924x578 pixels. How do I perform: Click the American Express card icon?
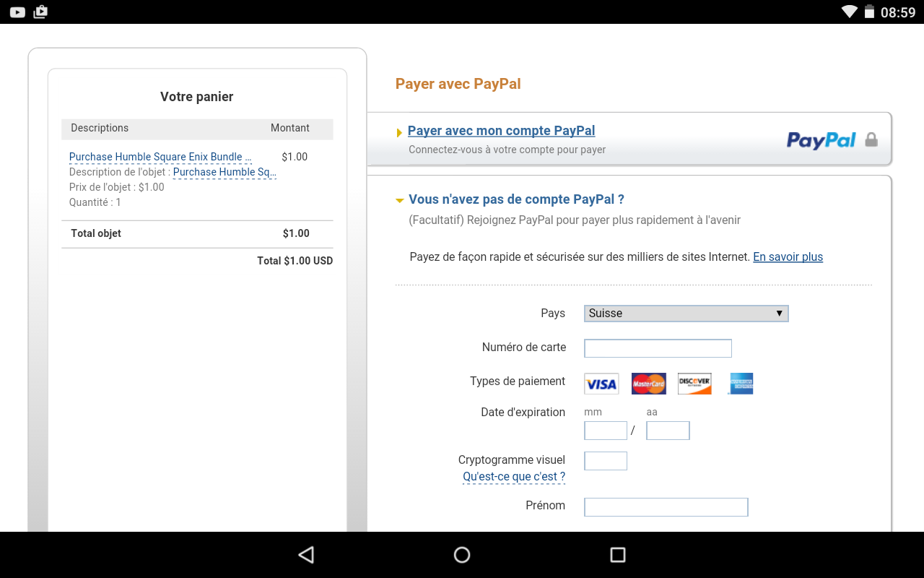coord(741,384)
